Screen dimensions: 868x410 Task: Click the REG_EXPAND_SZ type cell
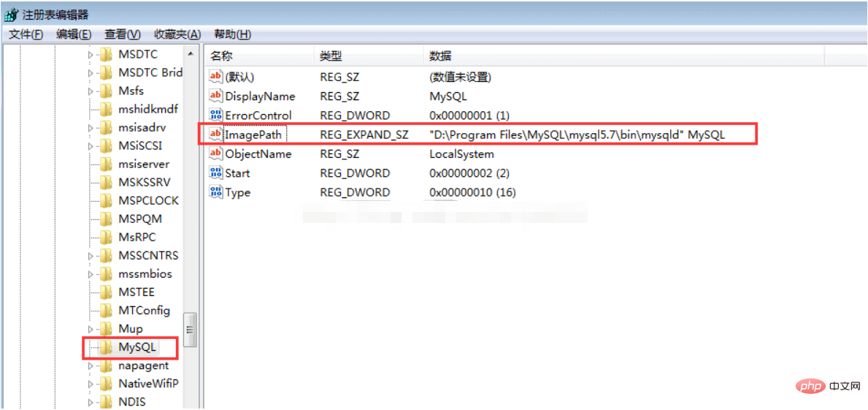(364, 134)
